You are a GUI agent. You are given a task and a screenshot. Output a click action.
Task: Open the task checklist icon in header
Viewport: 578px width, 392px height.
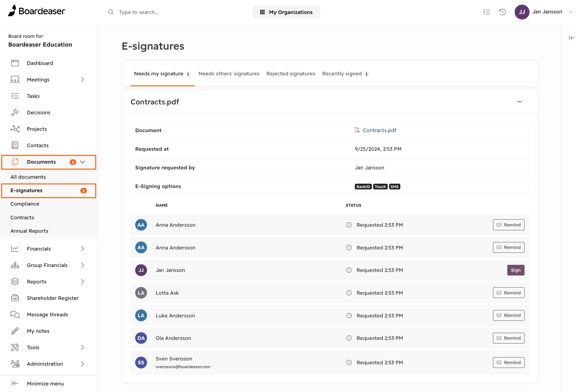(486, 12)
